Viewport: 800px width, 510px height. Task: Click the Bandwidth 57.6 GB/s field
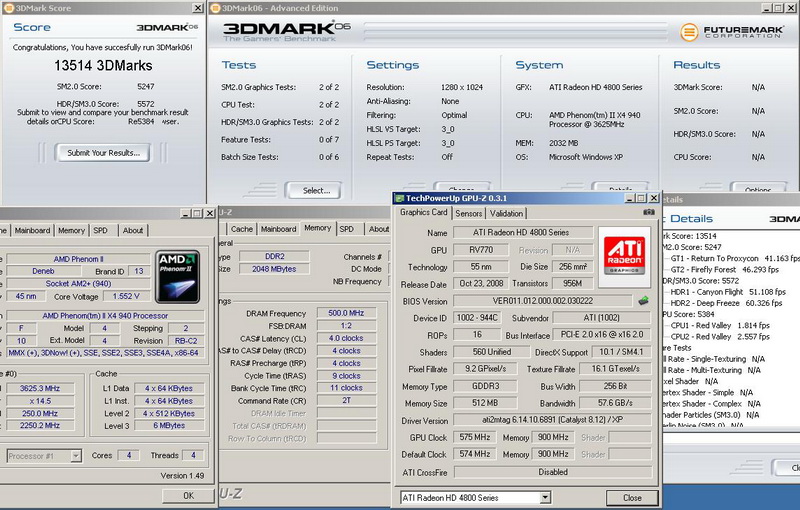tap(615, 403)
